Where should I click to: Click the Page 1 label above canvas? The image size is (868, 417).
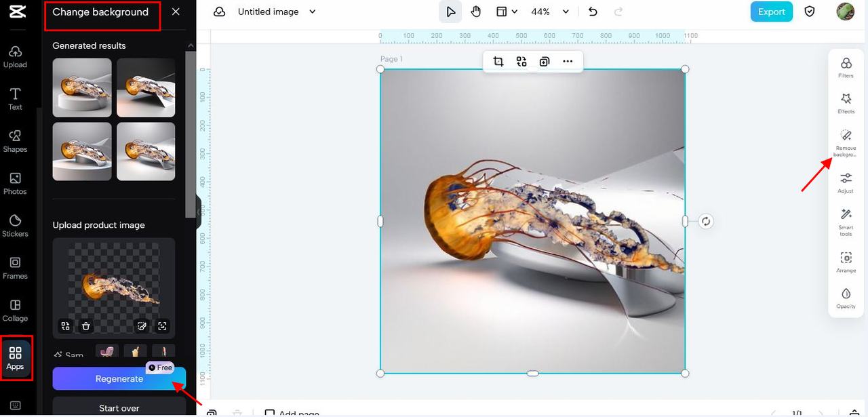click(x=391, y=59)
